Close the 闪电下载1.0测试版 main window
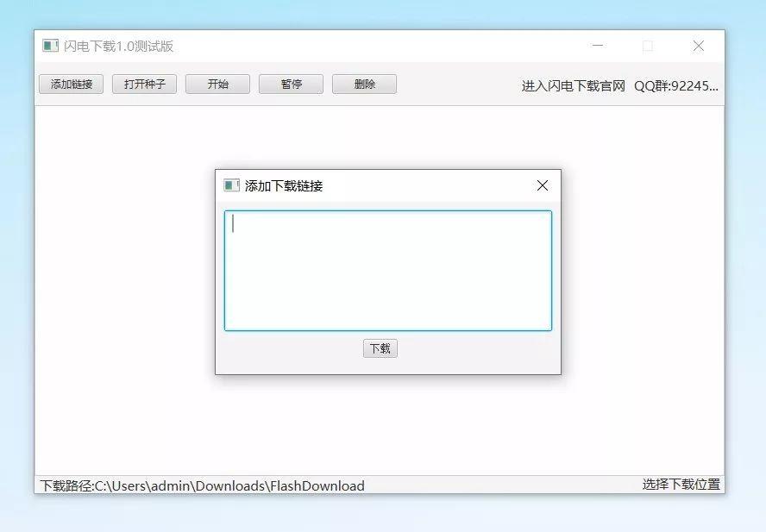The image size is (766, 532). tap(699, 46)
